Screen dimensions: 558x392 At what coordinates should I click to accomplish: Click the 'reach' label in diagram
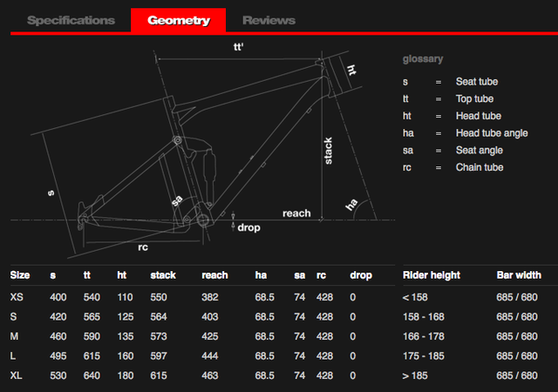click(296, 213)
